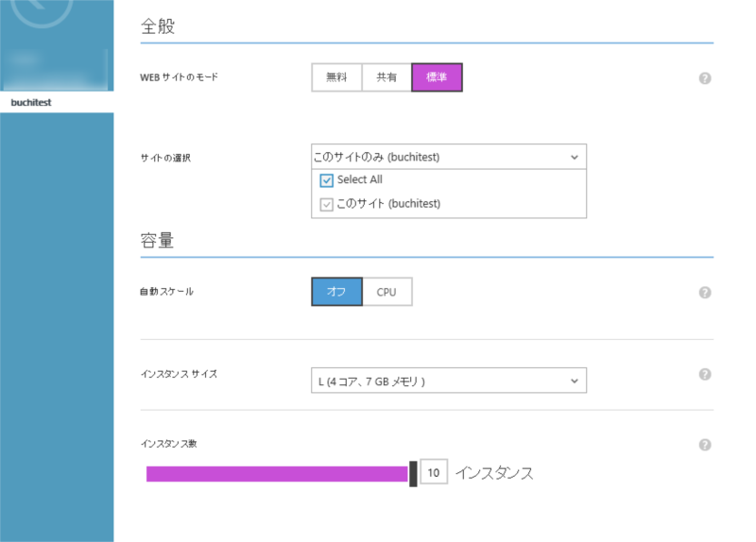Open the L (4 コア、7 GB メモリ) dropdown

448,381
